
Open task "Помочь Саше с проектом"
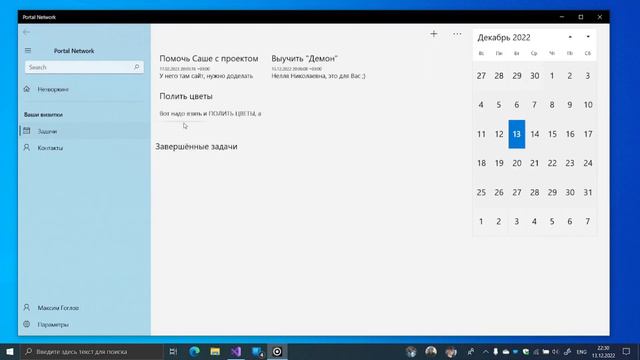[x=209, y=67]
